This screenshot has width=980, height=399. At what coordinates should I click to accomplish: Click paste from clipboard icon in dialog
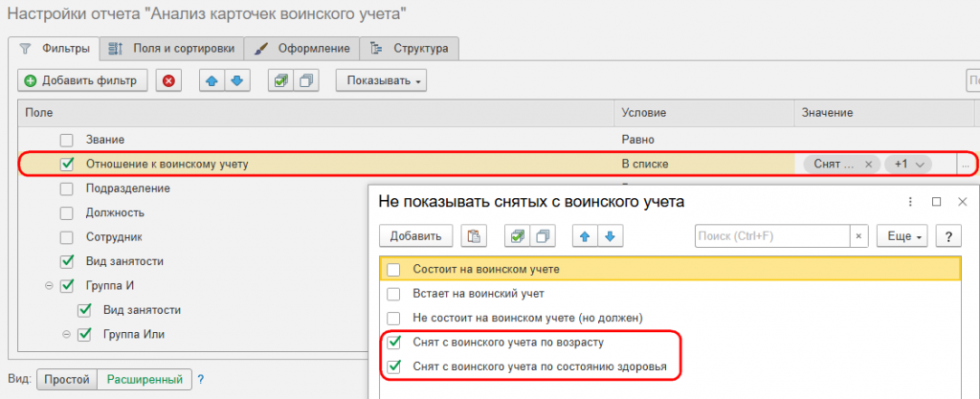474,236
